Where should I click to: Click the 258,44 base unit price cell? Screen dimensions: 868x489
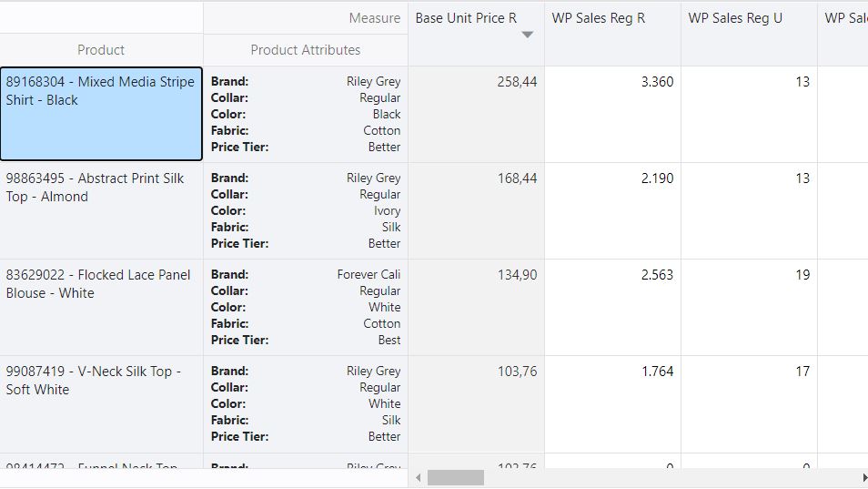(x=476, y=114)
